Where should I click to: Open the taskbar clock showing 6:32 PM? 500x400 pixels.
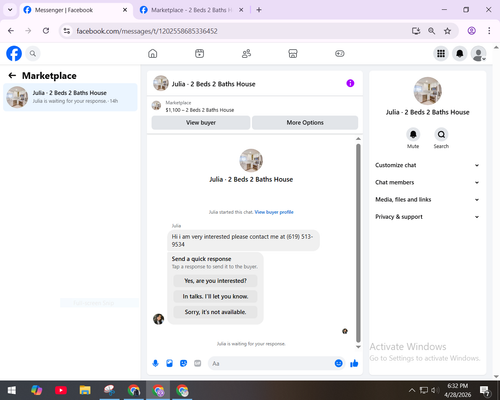458,390
